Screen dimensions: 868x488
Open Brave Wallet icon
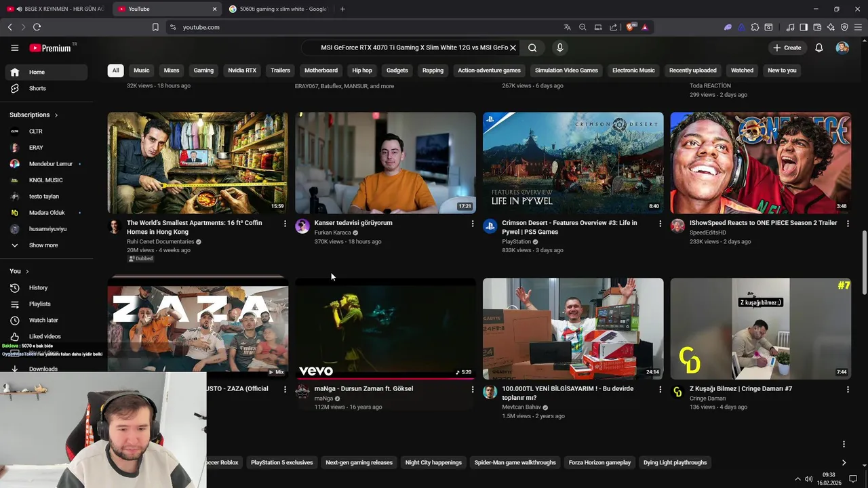(817, 27)
